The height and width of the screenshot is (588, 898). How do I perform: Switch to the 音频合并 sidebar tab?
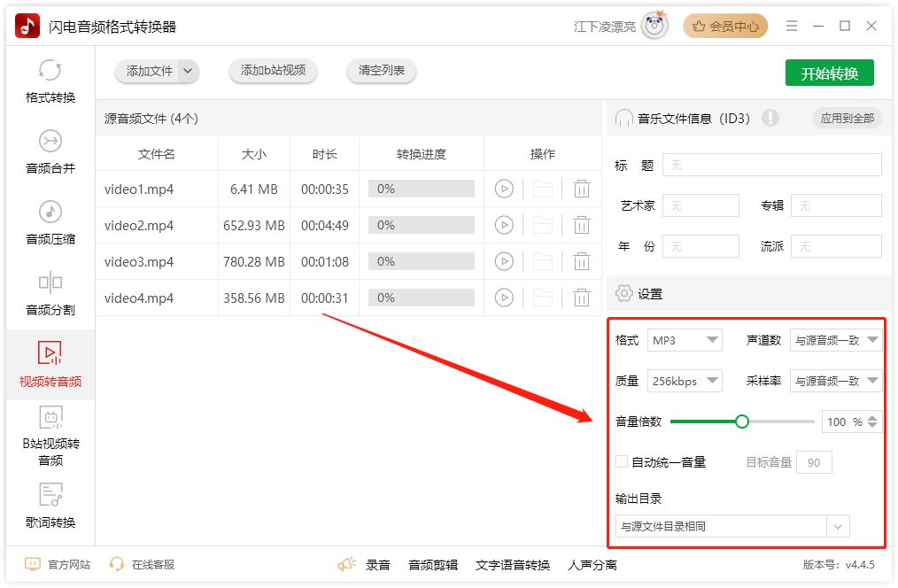pos(50,151)
